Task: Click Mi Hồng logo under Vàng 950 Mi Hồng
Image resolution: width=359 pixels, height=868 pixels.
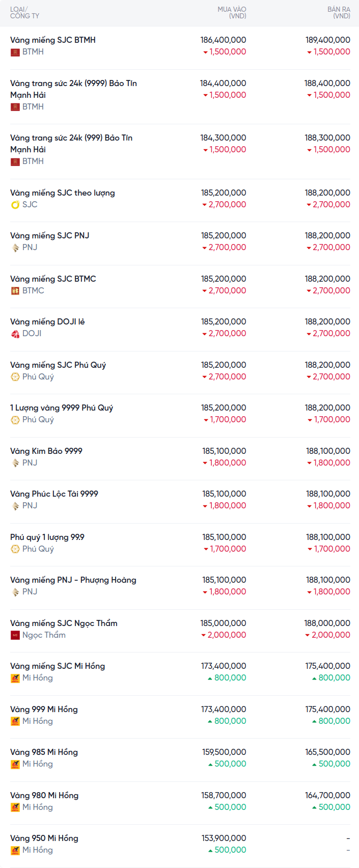Action: pyautogui.click(x=15, y=850)
